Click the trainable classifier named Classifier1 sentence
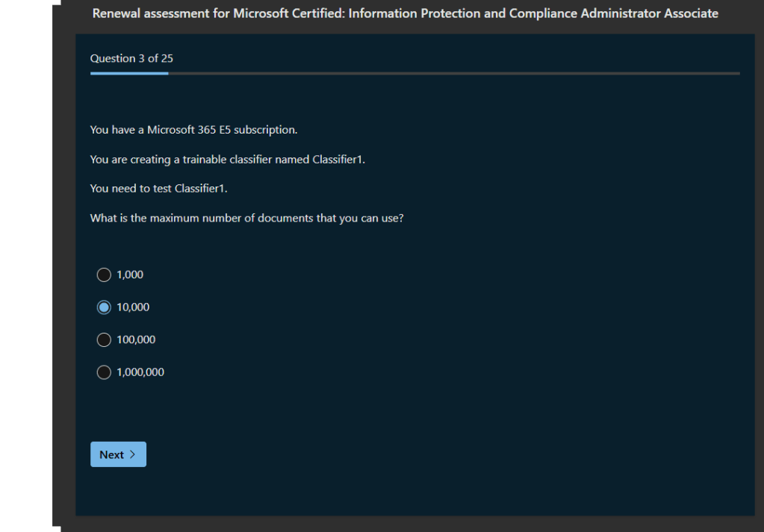Screen dimensions: 764x532 (227, 160)
